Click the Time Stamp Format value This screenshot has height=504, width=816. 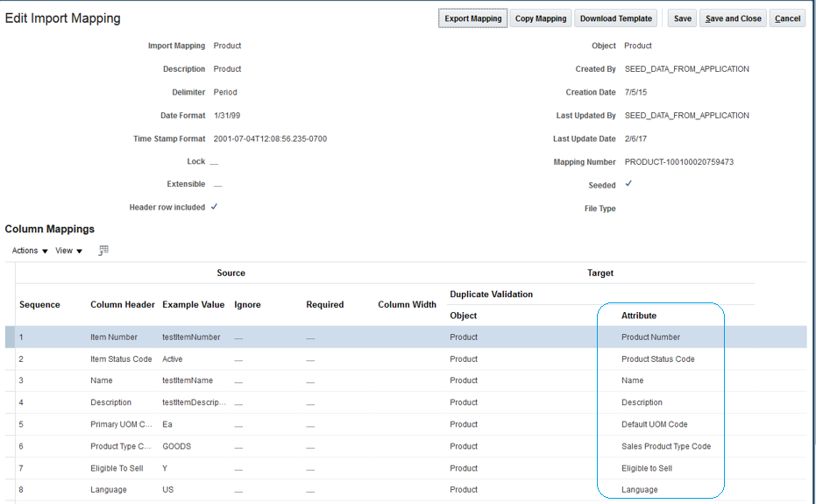[270, 138]
